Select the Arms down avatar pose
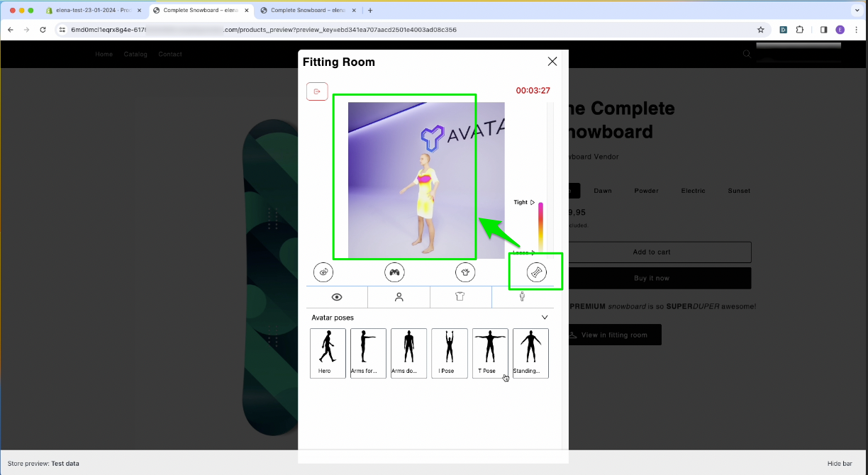The image size is (868, 475). (408, 353)
